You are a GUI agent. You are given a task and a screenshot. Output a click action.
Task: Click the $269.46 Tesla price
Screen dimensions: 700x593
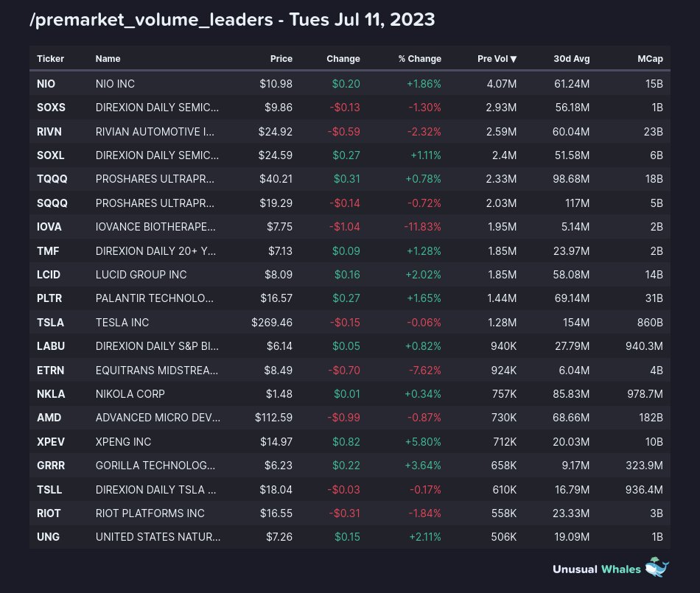(272, 322)
